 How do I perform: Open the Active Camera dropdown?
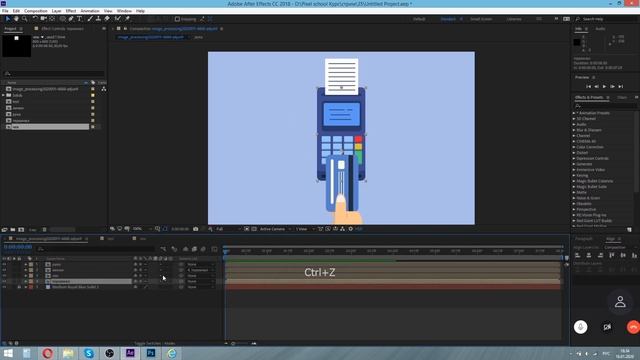276,229
